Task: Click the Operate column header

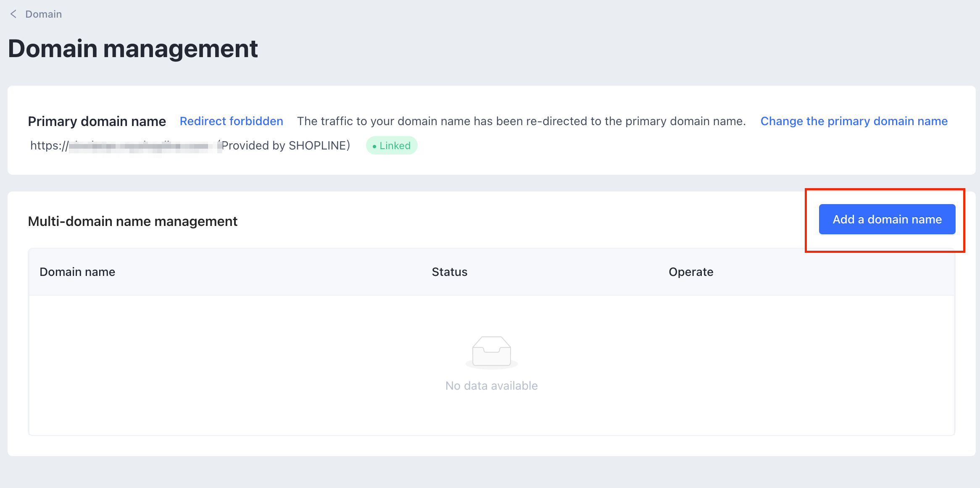Action: click(x=691, y=272)
